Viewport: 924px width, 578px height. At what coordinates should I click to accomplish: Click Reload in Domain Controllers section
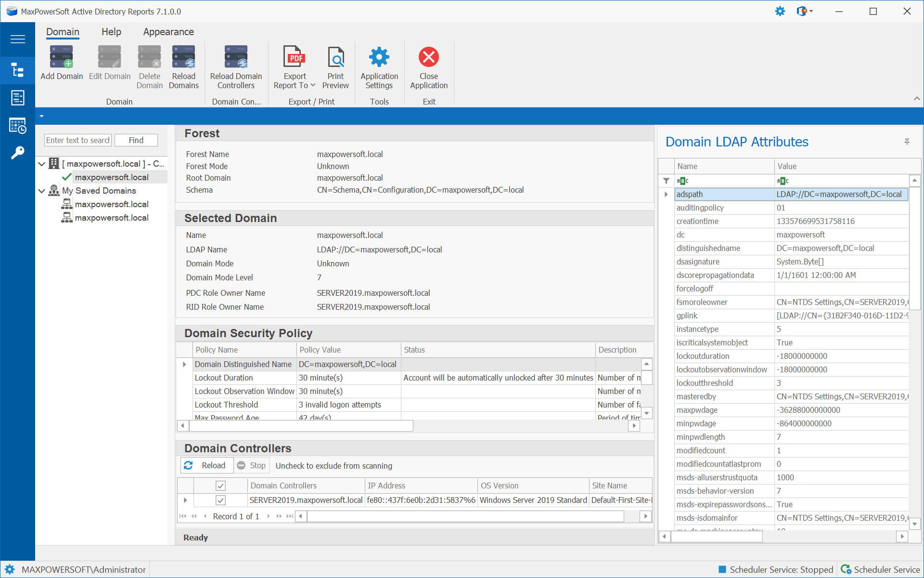(206, 465)
